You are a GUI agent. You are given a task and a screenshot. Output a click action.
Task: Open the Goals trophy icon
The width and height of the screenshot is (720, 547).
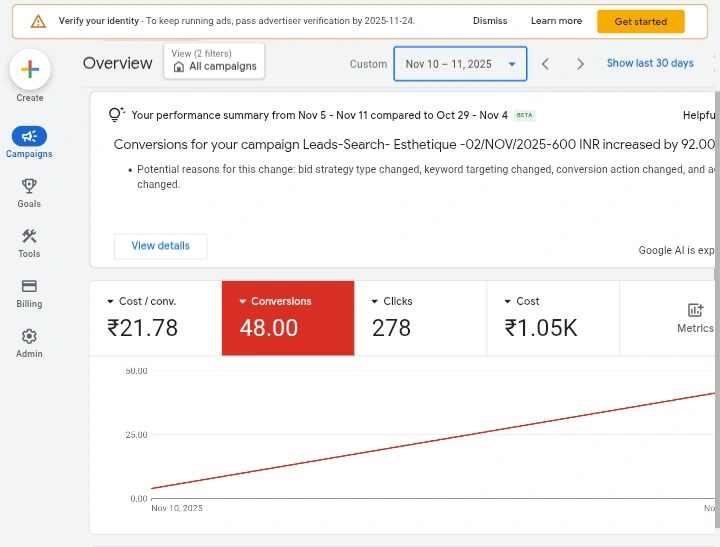pyautogui.click(x=29, y=186)
